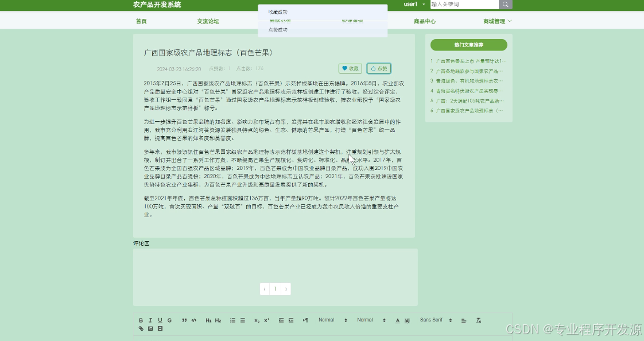Open the 交流论坛 navigation item
The width and height of the screenshot is (644, 341).
(208, 21)
